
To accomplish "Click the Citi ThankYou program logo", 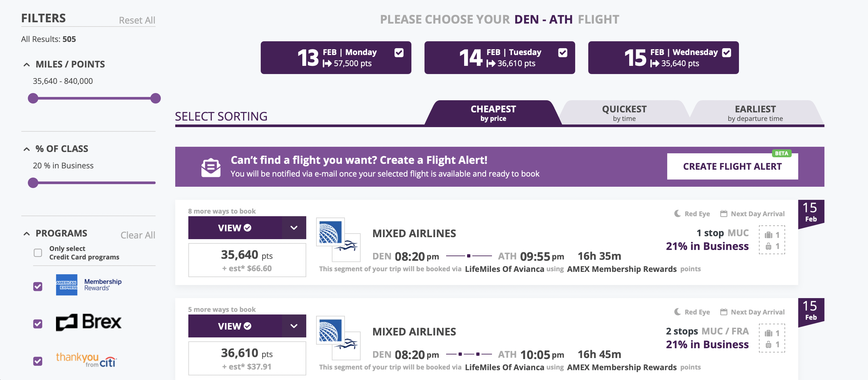I will point(86,360).
